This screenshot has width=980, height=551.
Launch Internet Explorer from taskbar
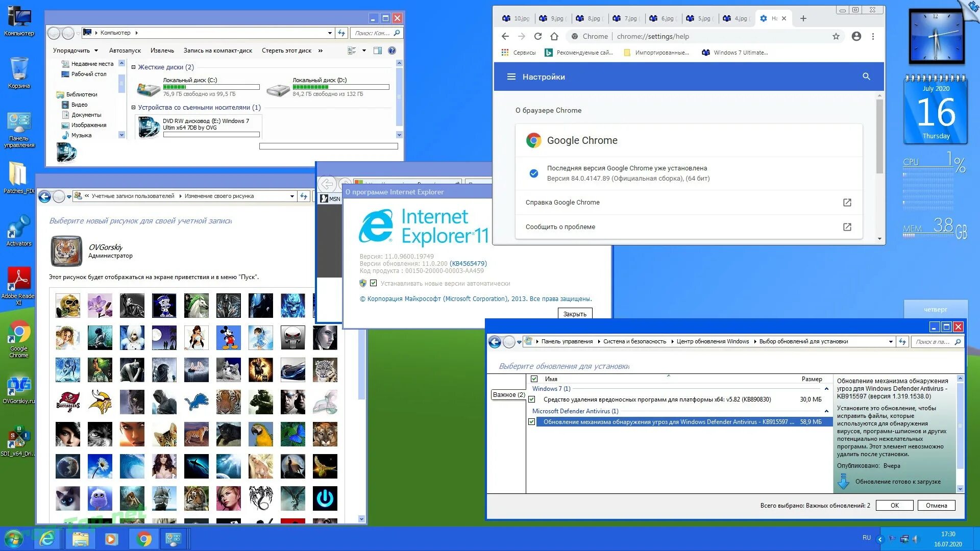47,539
